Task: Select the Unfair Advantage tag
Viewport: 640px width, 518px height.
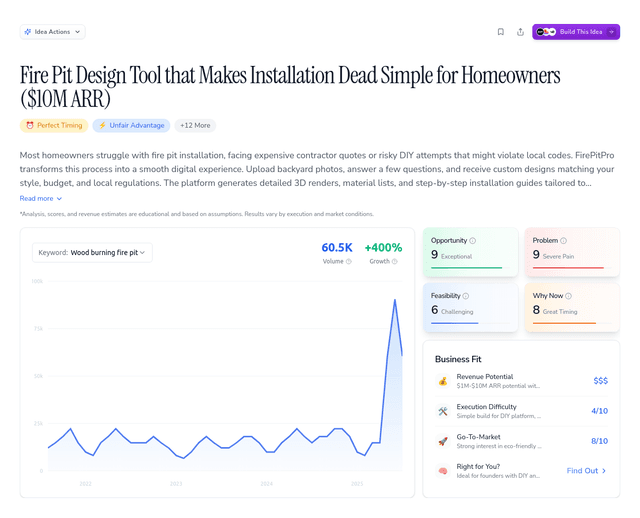Action: pyautogui.click(x=131, y=126)
